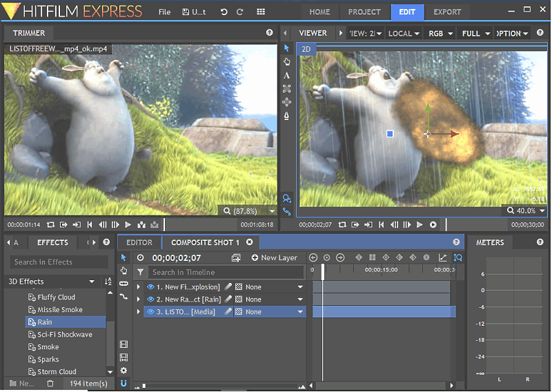Image resolution: width=552 pixels, height=392 pixels.
Task: Switch to EXPORT screen tab
Action: coord(447,12)
